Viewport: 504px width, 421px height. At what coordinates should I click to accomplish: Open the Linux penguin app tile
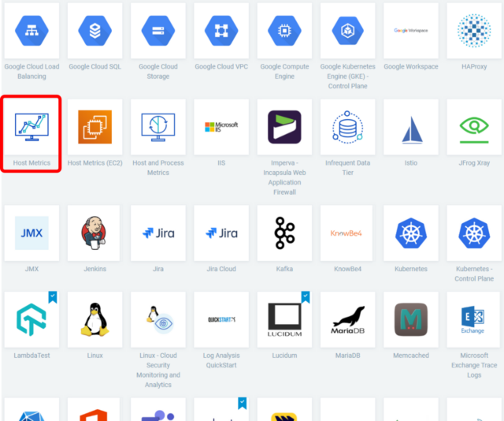click(x=94, y=319)
